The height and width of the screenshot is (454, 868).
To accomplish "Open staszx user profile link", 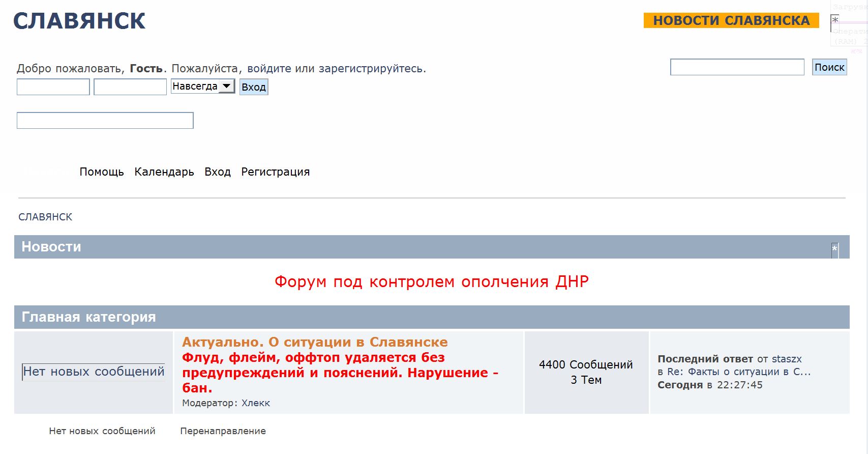I will tap(786, 359).
